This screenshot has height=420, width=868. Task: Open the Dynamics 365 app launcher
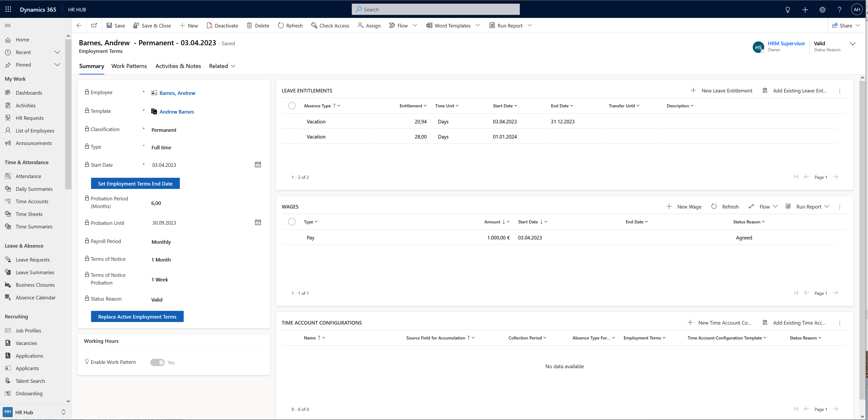pos(8,9)
